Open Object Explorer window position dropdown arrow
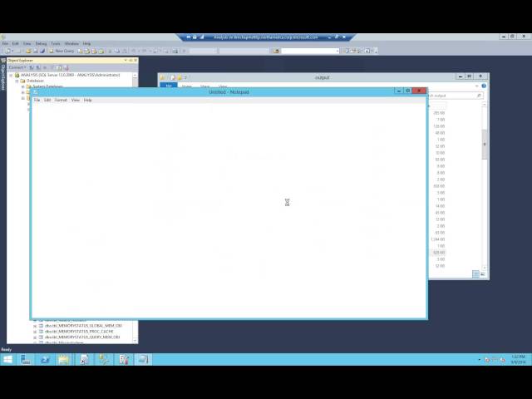Screen dimensions: 532x399 [x=126, y=61]
